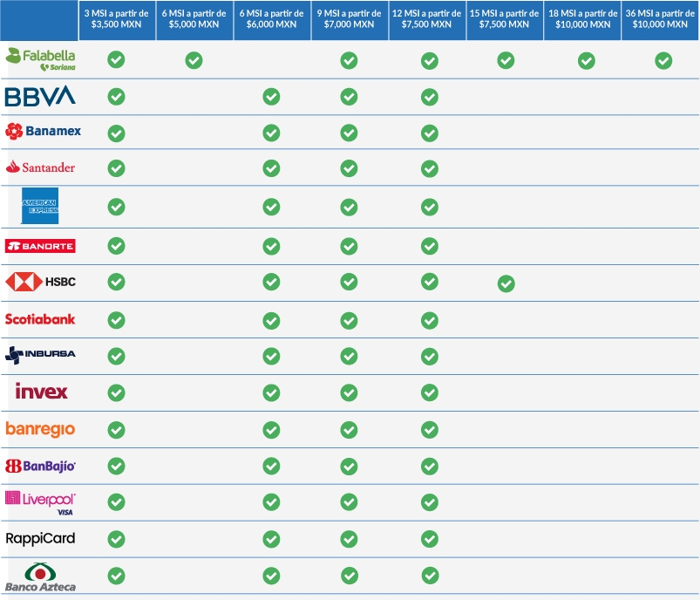This screenshot has width=700, height=600.
Task: Select the Banorte logo
Action: 40,246
